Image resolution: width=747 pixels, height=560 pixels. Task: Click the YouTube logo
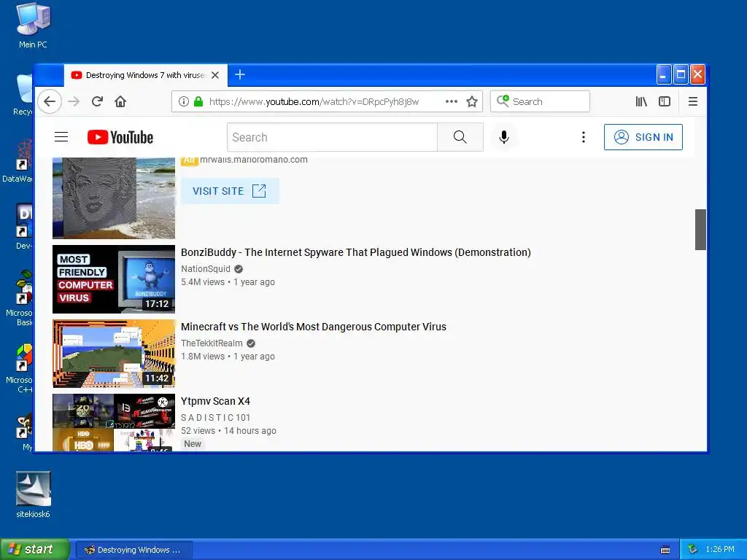[x=120, y=137]
